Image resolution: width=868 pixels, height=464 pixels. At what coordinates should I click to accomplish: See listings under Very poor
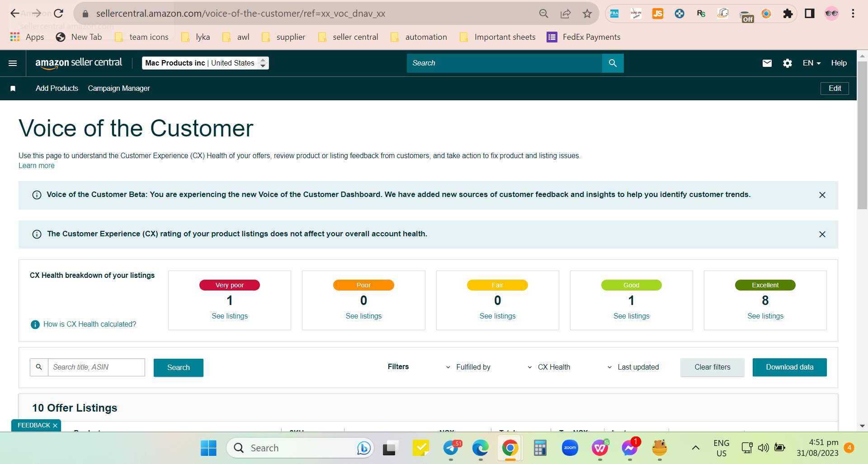(x=230, y=316)
